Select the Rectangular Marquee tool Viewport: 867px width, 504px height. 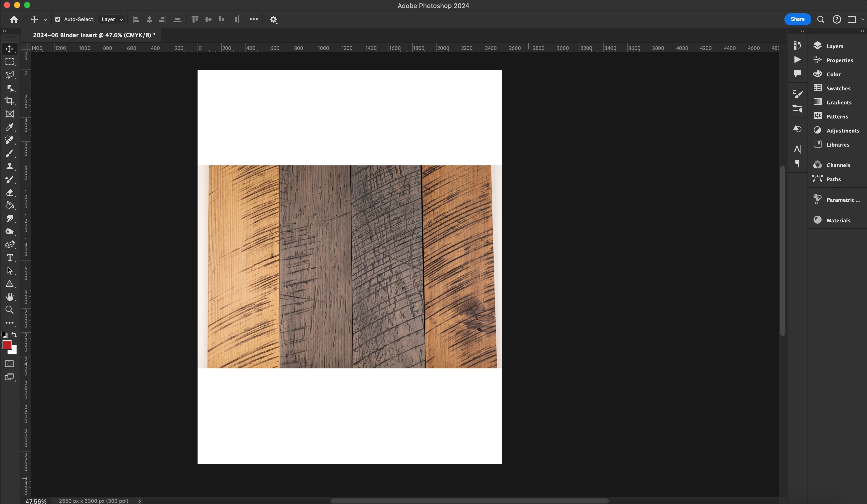pos(9,62)
